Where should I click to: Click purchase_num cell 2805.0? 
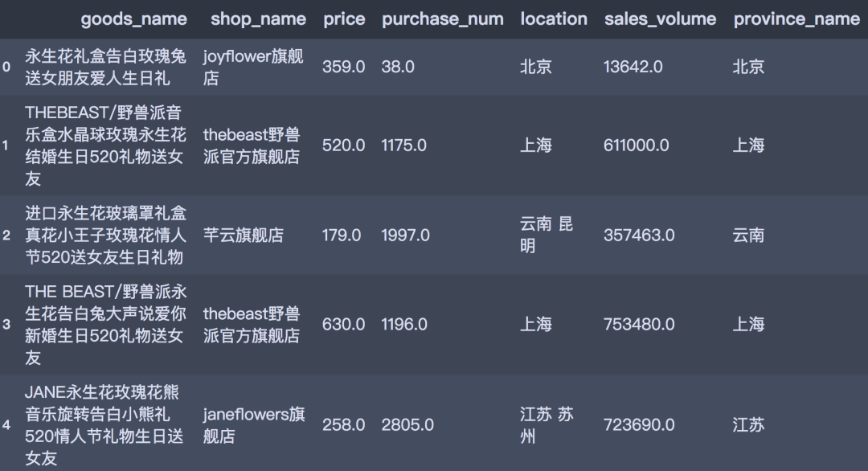(x=407, y=424)
